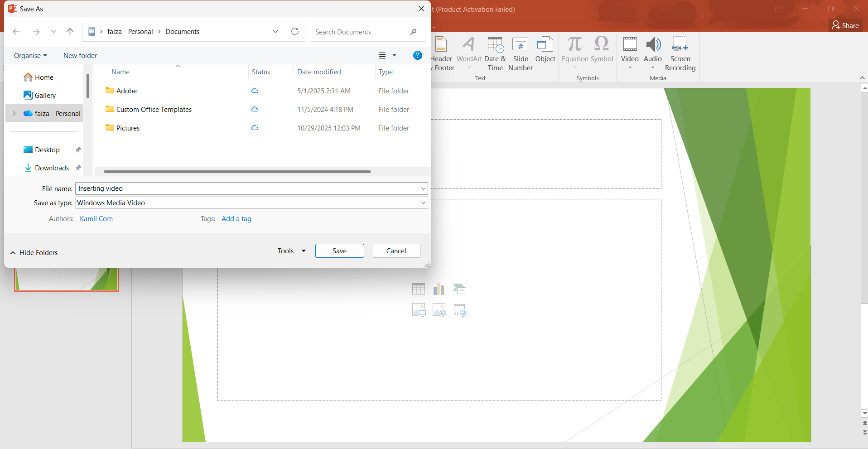This screenshot has width=868, height=449.
Task: Click the File name text field
Action: click(x=247, y=188)
